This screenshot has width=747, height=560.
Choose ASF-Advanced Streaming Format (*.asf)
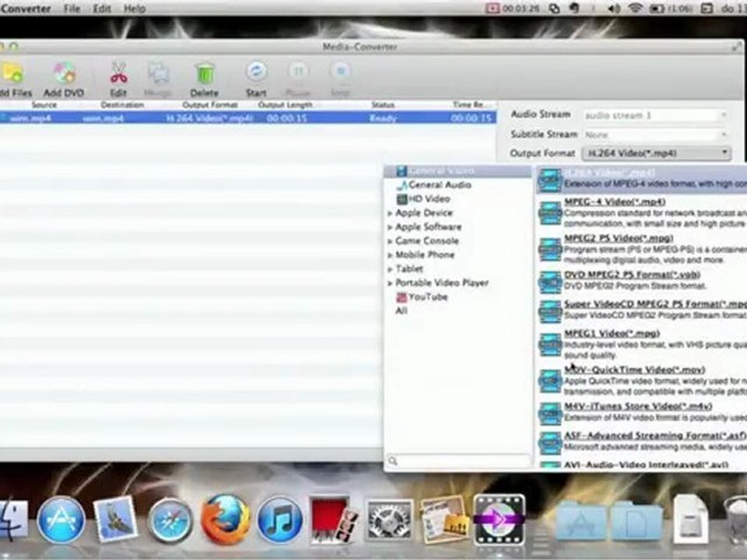click(x=642, y=442)
